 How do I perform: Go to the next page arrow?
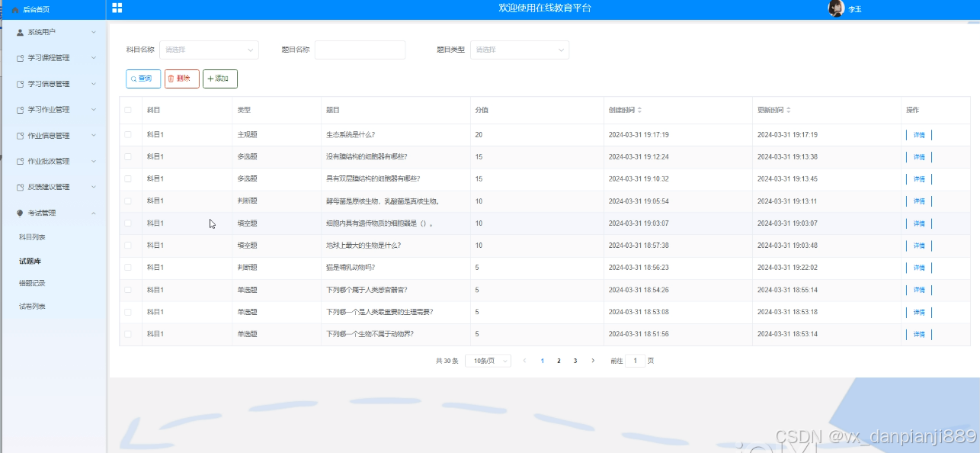(593, 361)
